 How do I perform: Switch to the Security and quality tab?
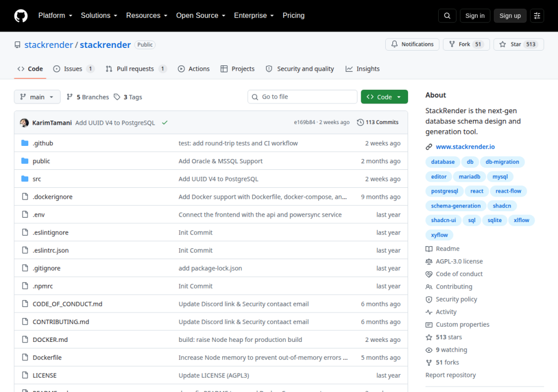click(x=300, y=69)
